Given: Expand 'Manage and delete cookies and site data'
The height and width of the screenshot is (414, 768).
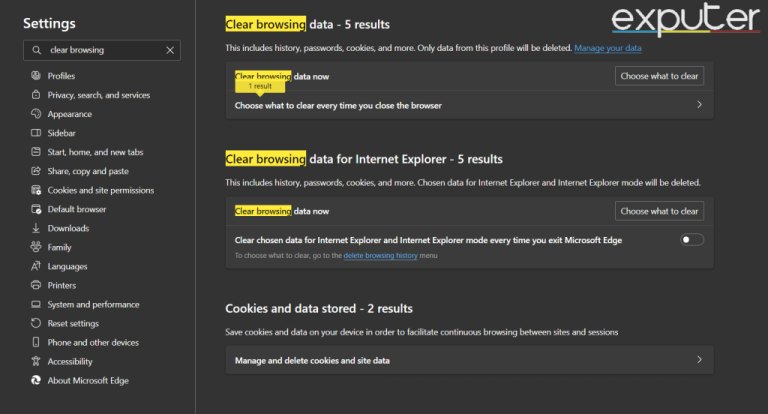Looking at the screenshot, I should tap(698, 360).
